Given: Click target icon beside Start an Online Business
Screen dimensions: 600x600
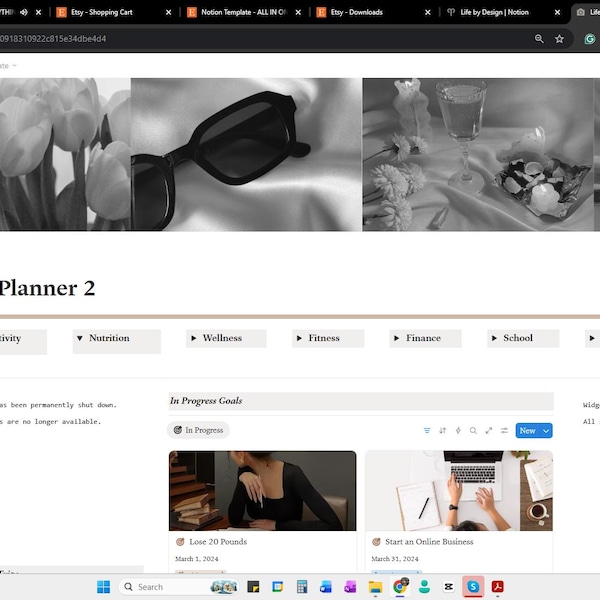Looking at the screenshot, I should click(x=376, y=542).
